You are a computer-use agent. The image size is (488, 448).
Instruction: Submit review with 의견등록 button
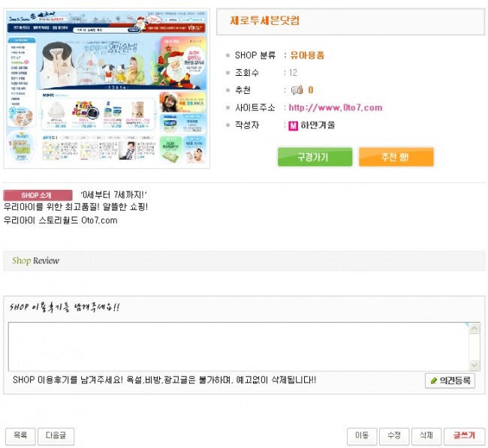450,380
